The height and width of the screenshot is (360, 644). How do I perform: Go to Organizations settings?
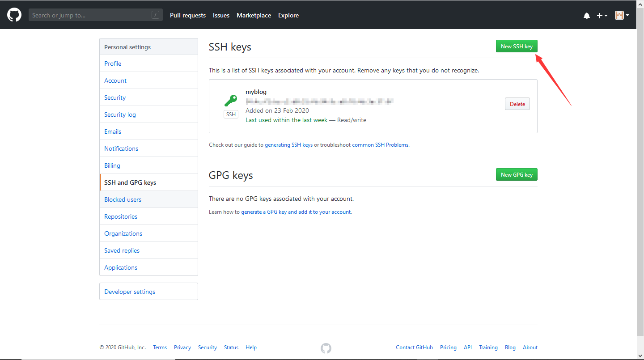(148, 233)
